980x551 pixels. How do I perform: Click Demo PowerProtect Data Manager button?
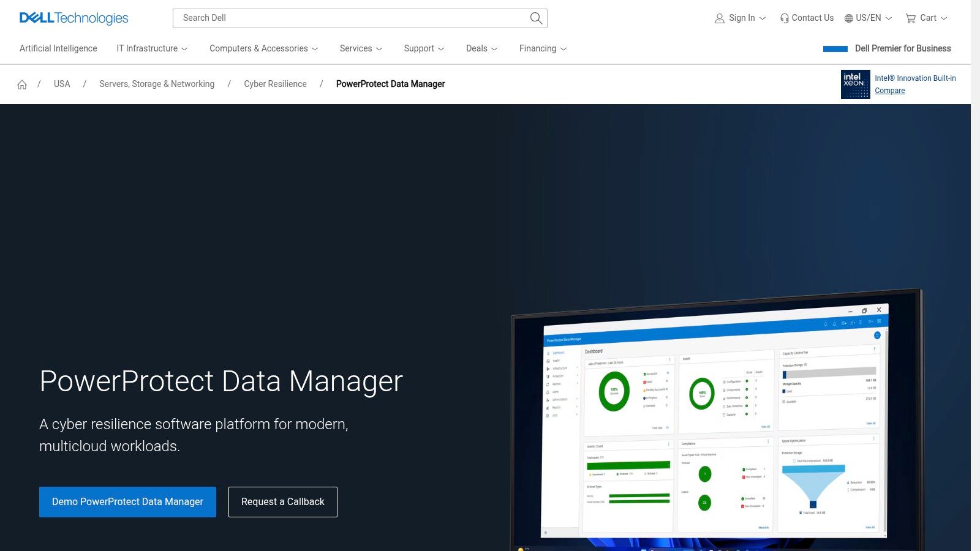coord(127,502)
